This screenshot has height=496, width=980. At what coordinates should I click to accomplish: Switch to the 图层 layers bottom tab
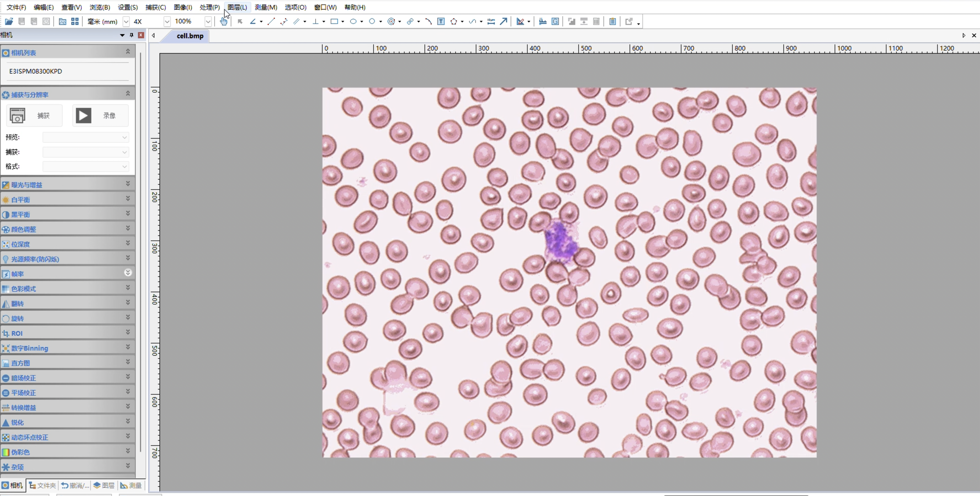pos(104,485)
